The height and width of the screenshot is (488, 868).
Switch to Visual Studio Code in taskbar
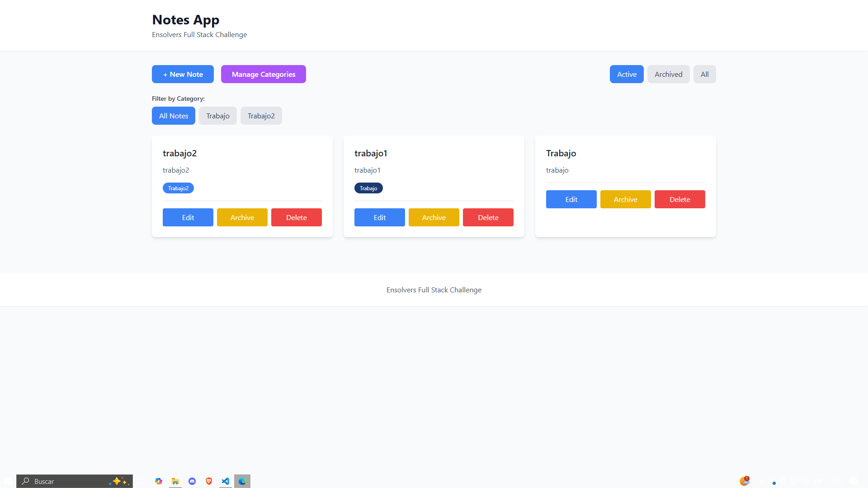point(226,481)
